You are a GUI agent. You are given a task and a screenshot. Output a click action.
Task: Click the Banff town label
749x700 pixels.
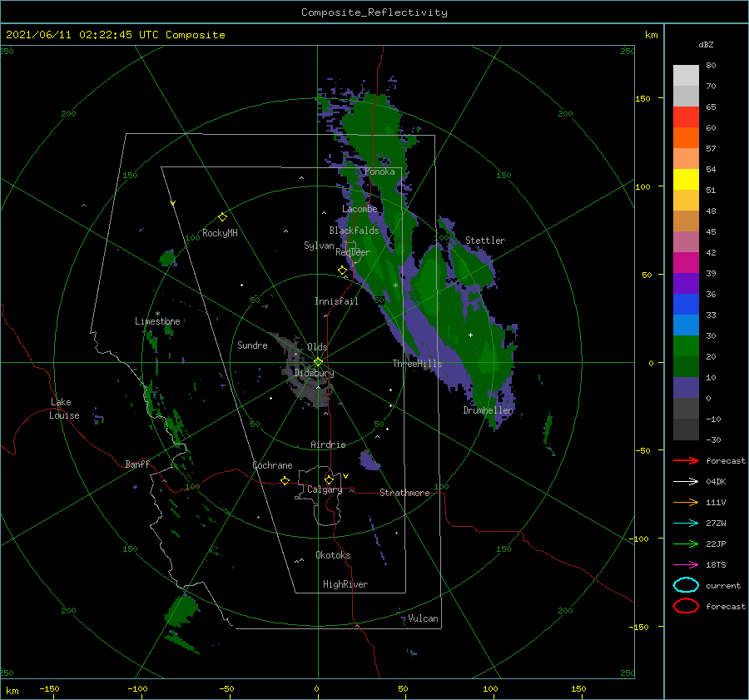click(x=137, y=464)
